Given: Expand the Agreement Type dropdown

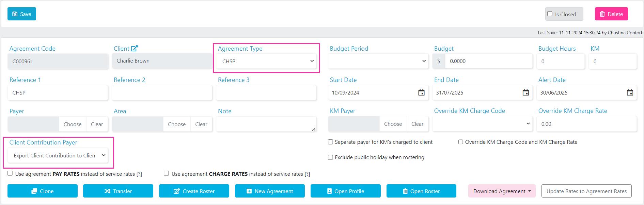Looking at the screenshot, I should coord(266,61).
